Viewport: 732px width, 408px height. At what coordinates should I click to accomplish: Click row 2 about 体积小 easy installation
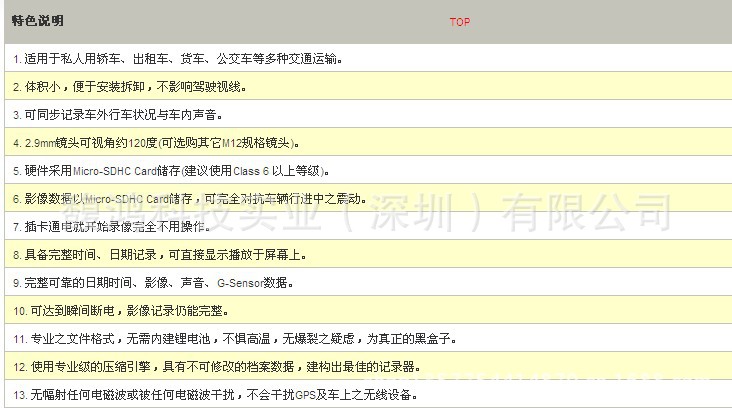coord(130,87)
